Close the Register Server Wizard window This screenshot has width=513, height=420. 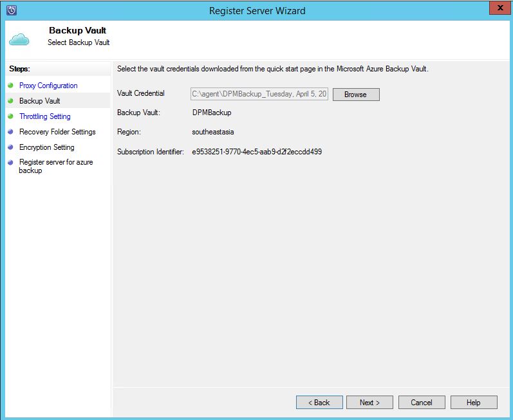[x=500, y=8]
